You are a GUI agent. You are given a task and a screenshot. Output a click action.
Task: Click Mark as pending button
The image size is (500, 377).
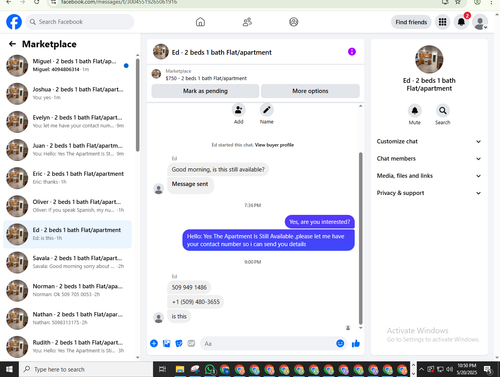pyautogui.click(x=205, y=91)
